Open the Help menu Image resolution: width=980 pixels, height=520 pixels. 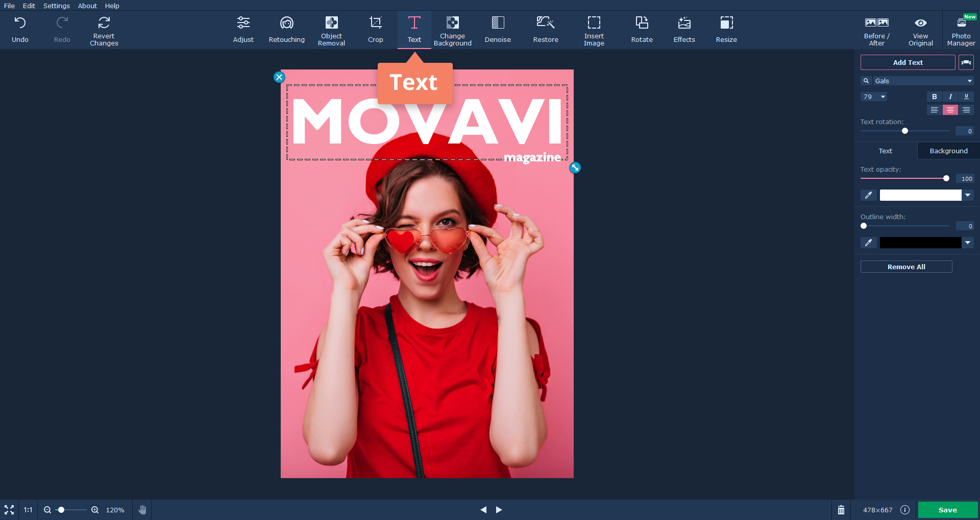point(112,6)
